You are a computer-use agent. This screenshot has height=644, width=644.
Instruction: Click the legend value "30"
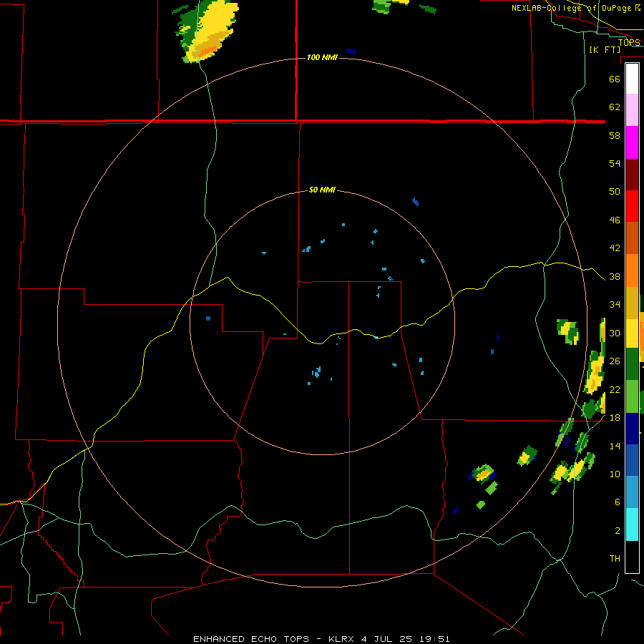tap(615, 333)
